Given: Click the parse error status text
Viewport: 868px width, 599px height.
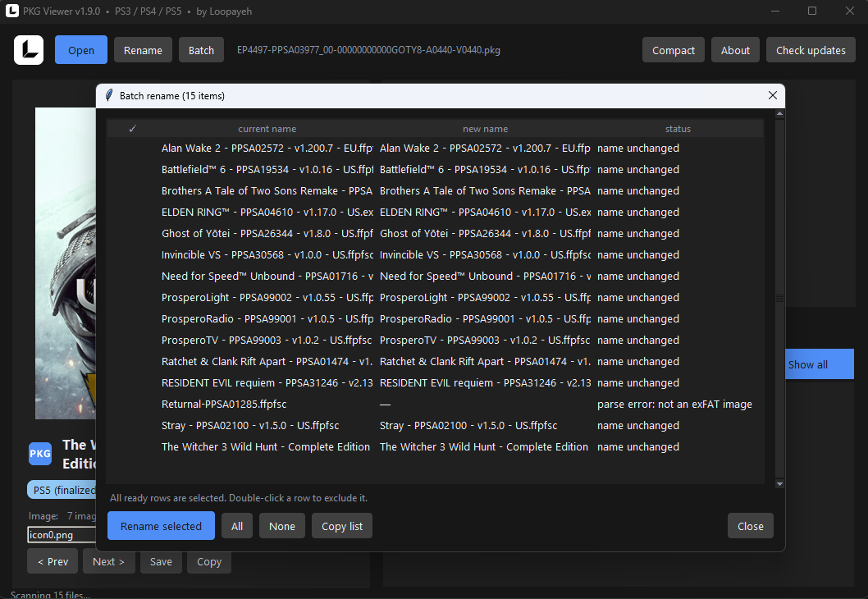Looking at the screenshot, I should (674, 405).
